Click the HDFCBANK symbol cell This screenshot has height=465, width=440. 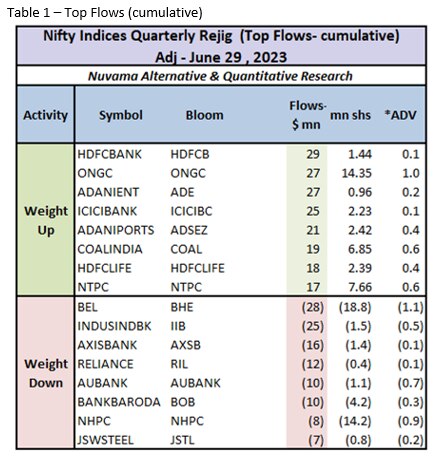click(x=110, y=154)
